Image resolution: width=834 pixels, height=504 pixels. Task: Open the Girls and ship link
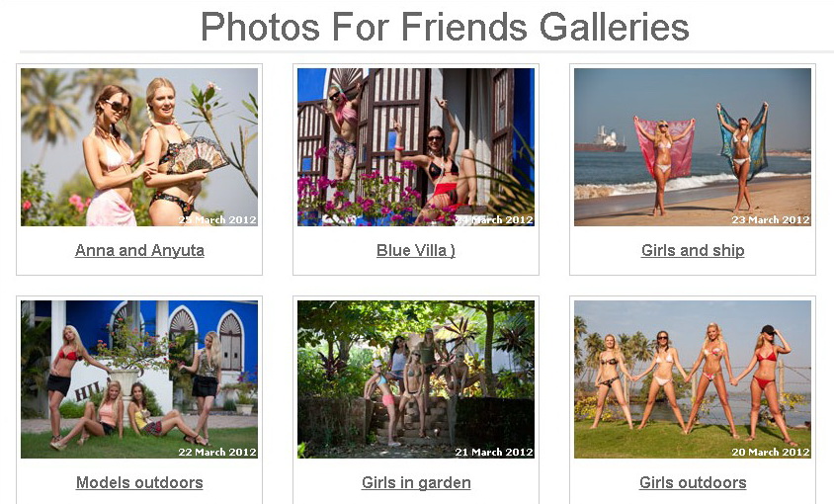tap(693, 250)
